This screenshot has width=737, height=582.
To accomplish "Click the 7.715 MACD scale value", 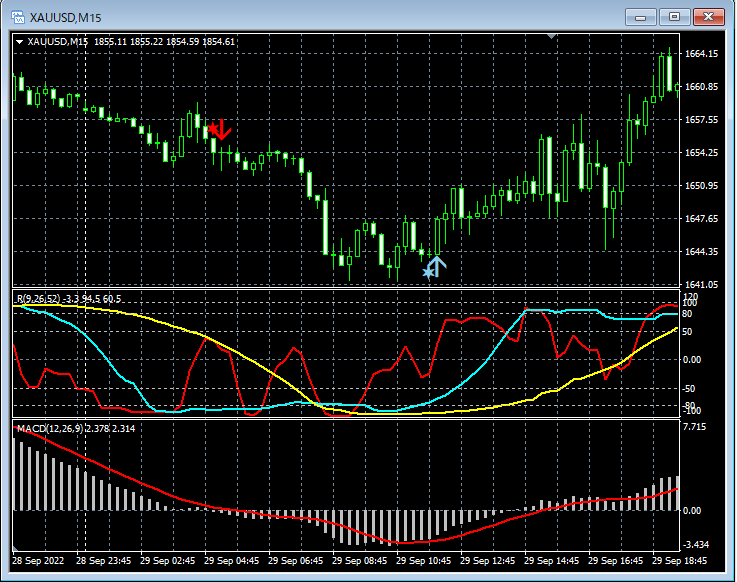I will tap(695, 427).
